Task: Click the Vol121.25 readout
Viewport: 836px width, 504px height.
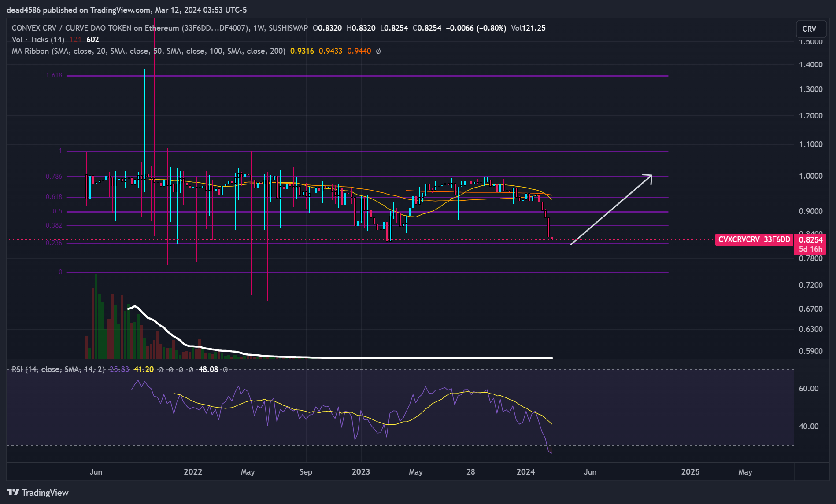Action: pos(528,28)
